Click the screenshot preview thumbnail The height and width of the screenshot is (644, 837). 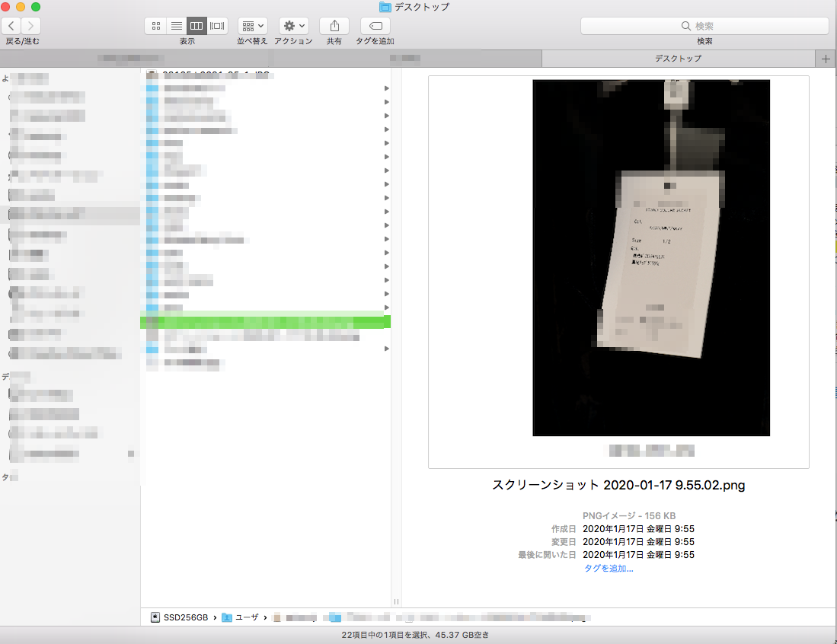point(650,257)
